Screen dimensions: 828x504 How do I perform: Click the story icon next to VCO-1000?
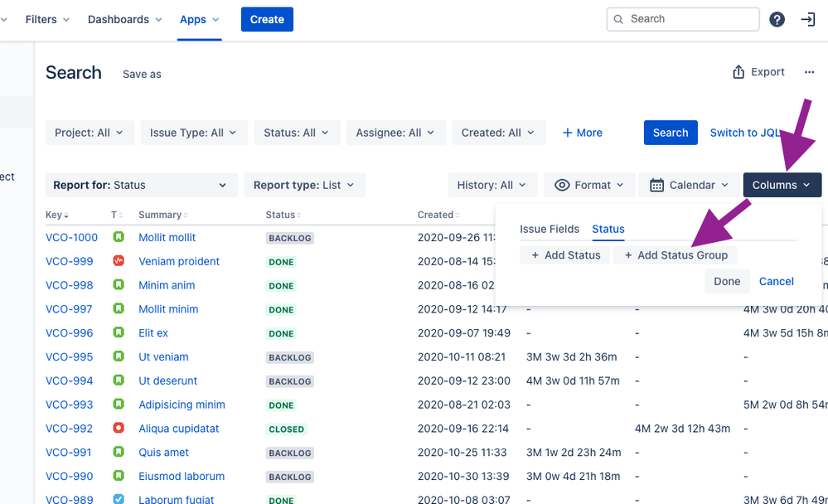coord(119,237)
